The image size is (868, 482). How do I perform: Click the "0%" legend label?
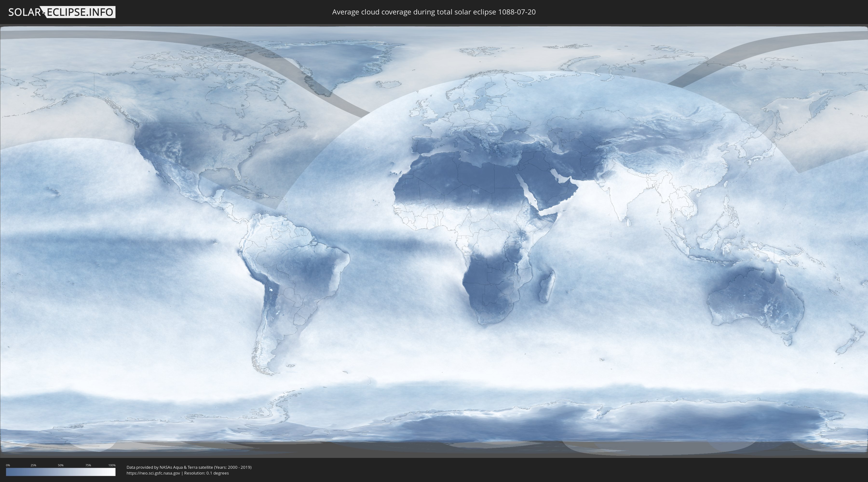pos(8,465)
